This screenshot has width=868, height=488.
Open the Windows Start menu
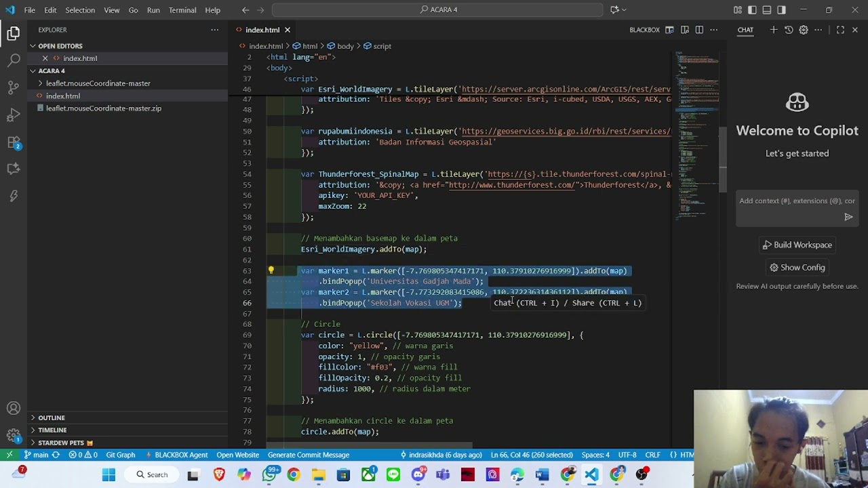[x=108, y=474]
